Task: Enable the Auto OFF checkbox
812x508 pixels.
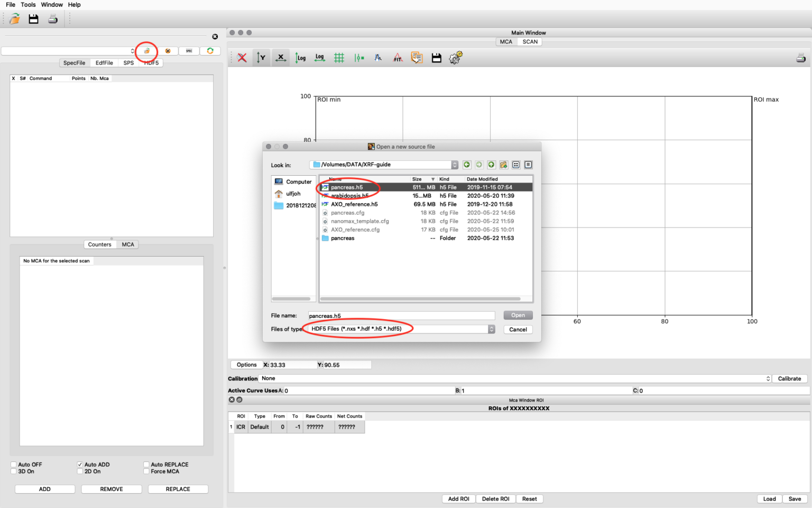Action: (14, 465)
